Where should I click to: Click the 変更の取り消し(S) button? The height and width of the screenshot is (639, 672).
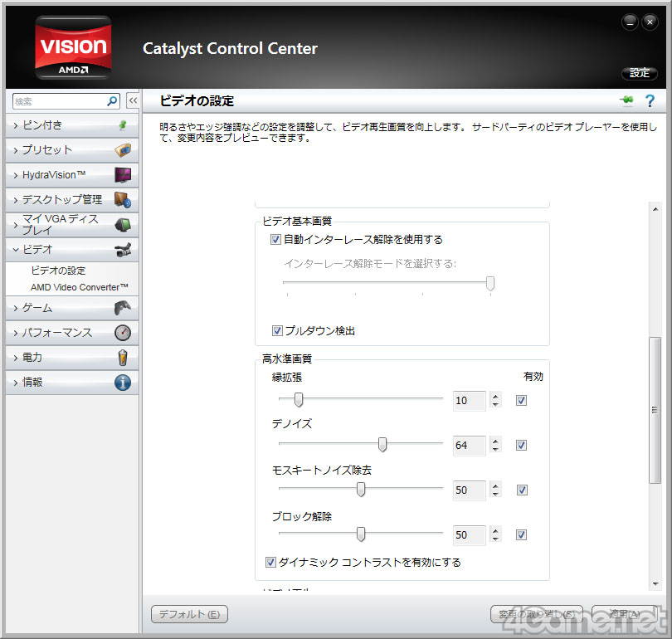[x=537, y=614]
